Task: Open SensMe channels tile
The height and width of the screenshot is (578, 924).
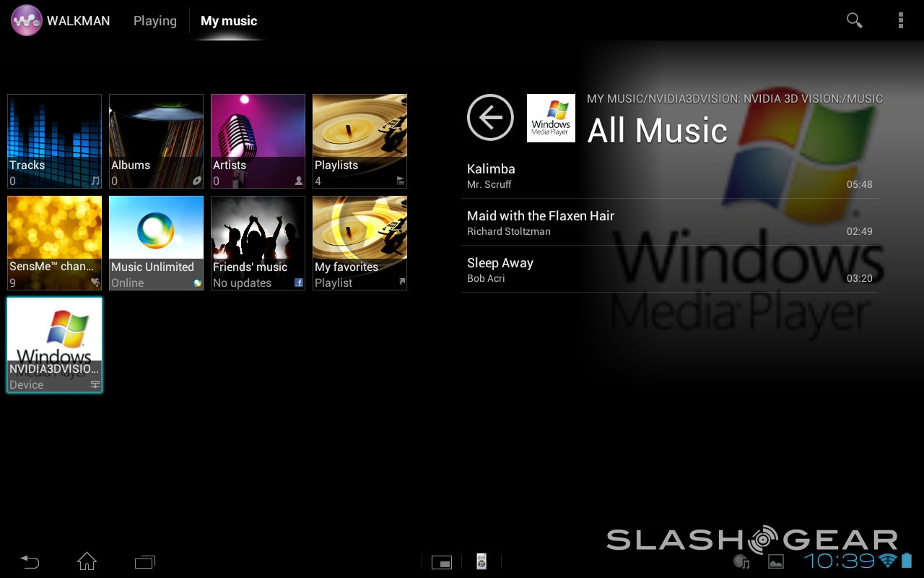Action: (54, 243)
